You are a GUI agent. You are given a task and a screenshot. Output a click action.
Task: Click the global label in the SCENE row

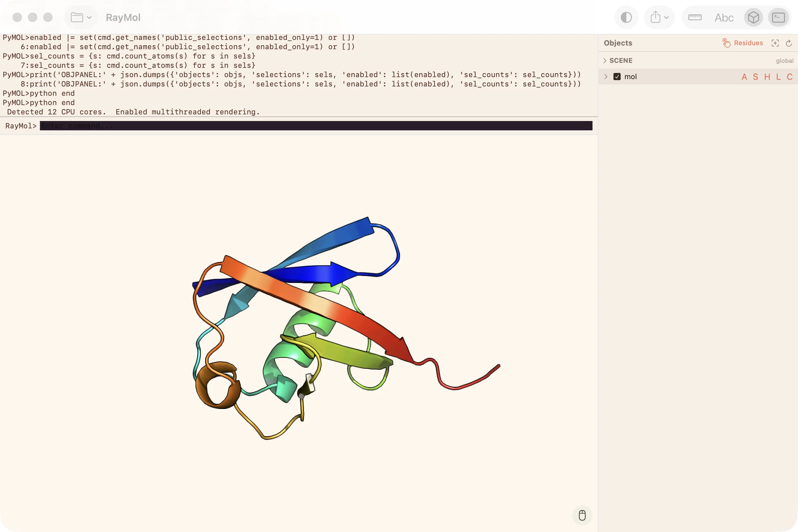coord(784,61)
